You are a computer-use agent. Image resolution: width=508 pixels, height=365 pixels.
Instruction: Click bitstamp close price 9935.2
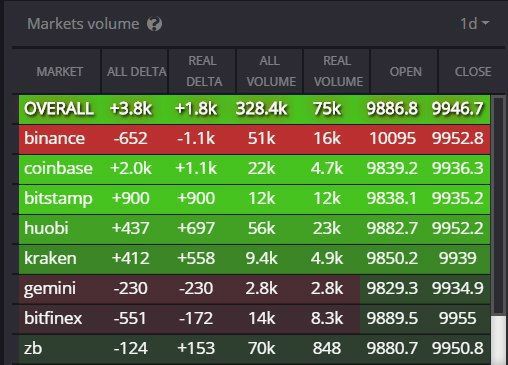[x=458, y=198]
